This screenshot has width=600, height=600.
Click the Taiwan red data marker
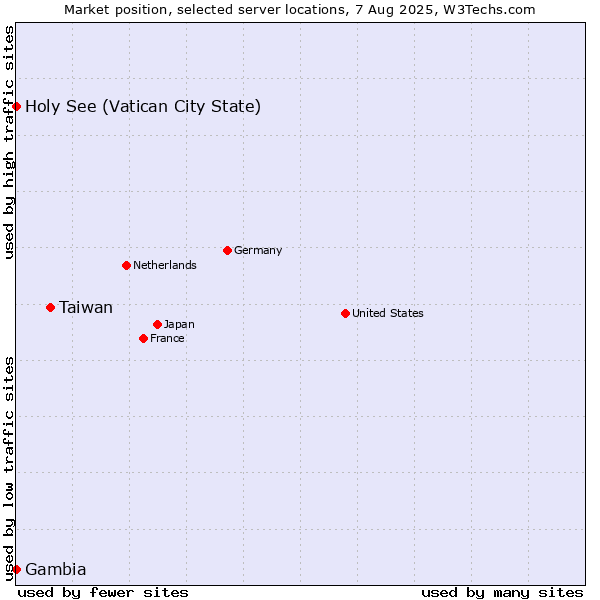(x=51, y=307)
